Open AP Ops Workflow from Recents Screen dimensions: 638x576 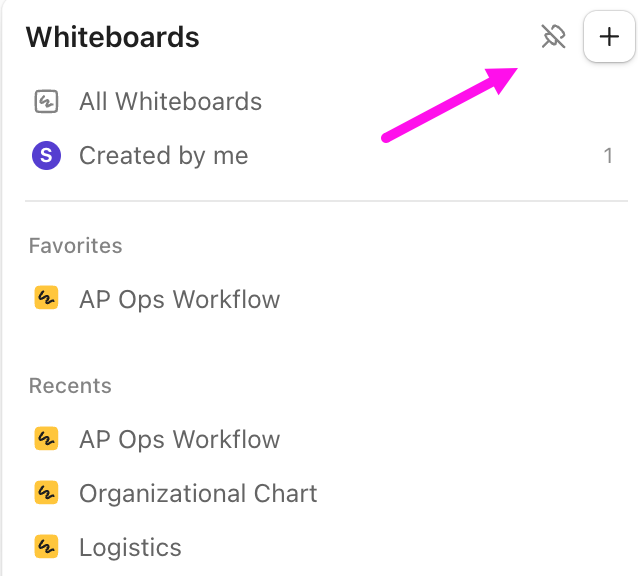coord(179,440)
